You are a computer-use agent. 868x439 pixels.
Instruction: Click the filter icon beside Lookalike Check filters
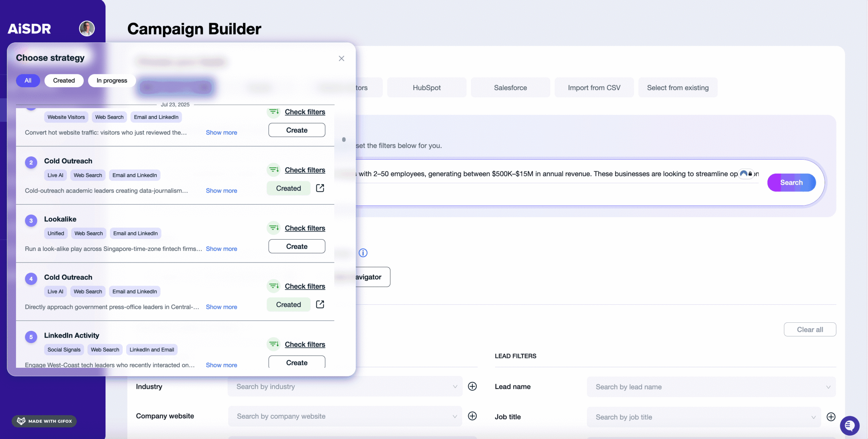pos(274,228)
